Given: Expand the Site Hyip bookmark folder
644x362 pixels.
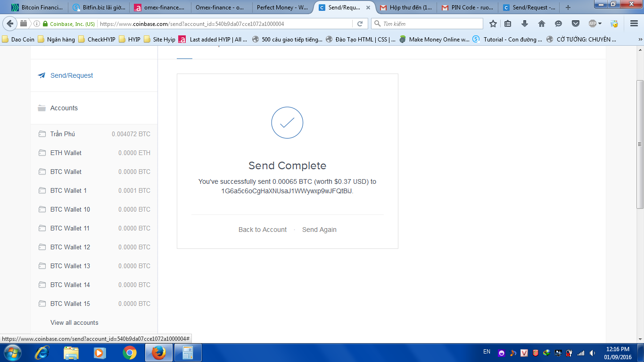Looking at the screenshot, I should pos(159,40).
